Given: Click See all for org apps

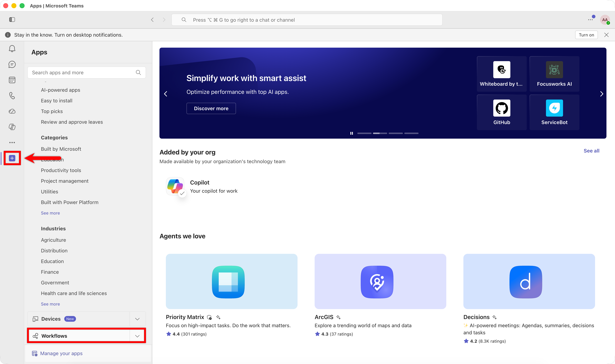Looking at the screenshot, I should (x=592, y=151).
